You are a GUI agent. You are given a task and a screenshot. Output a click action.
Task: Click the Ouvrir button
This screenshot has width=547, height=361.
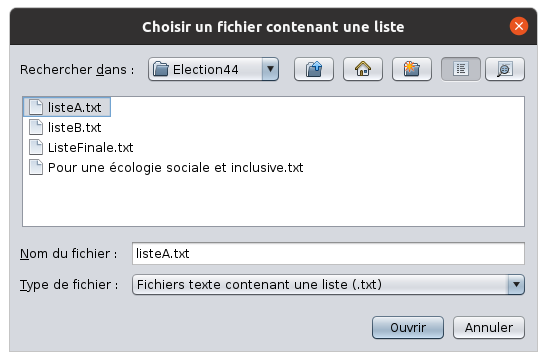(408, 328)
